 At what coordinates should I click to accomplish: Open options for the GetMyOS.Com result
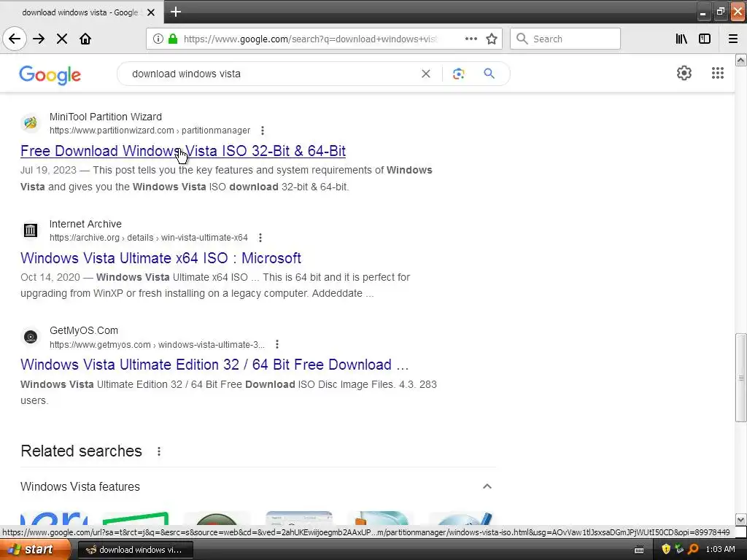point(276,344)
